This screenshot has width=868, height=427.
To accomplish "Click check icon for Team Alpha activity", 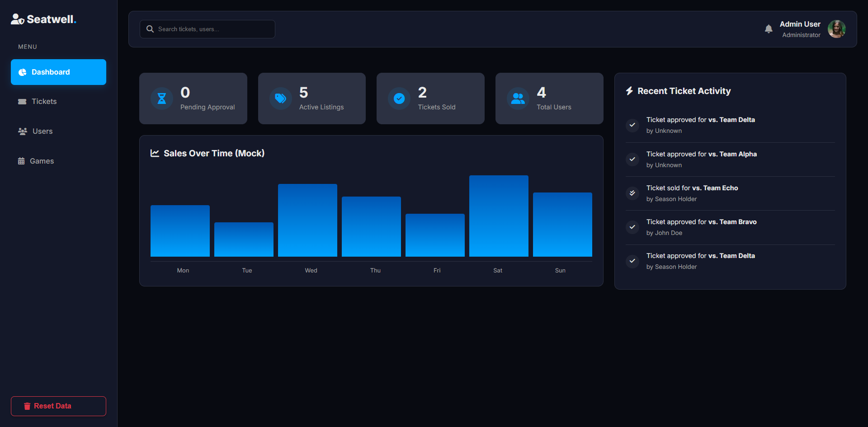I will (x=632, y=159).
